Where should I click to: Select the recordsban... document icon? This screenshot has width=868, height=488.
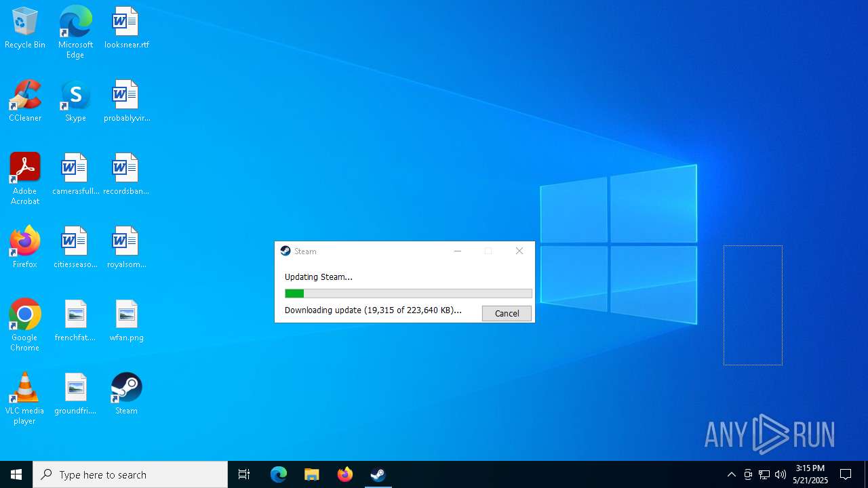[x=126, y=175]
